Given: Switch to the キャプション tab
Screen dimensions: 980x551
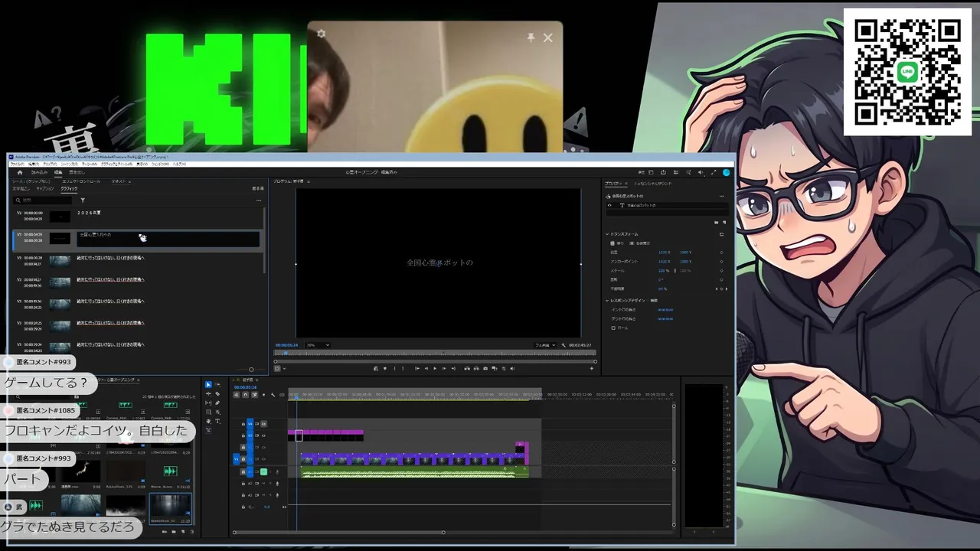Looking at the screenshot, I should point(45,188).
